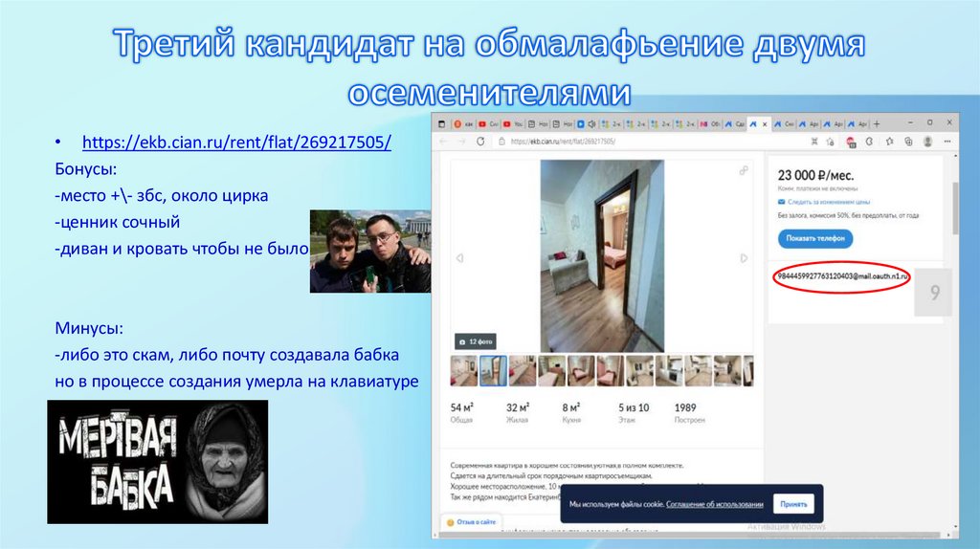The image size is (980, 549).
Task: Click the 'Мертвая бабка' image on slide
Action: coord(158,462)
